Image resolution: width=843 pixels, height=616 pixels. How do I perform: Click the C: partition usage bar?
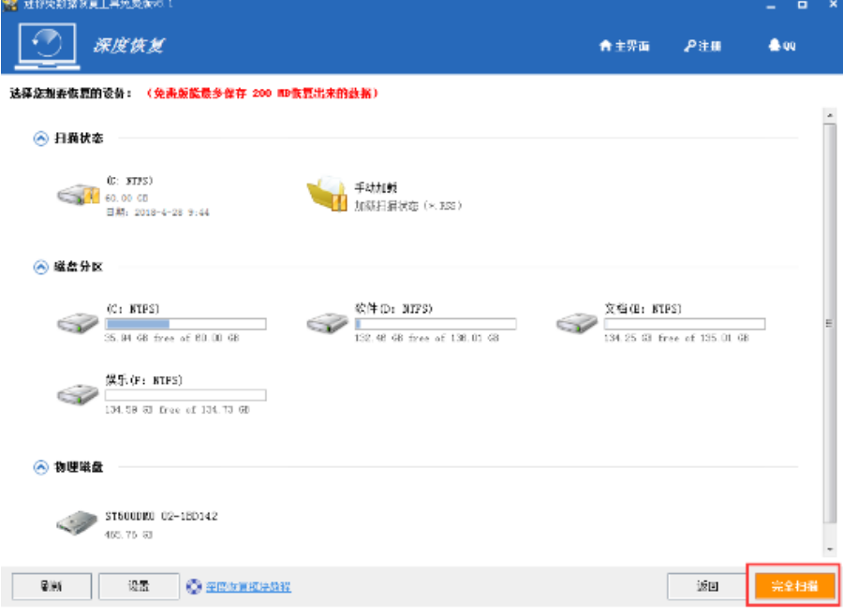click(x=185, y=325)
